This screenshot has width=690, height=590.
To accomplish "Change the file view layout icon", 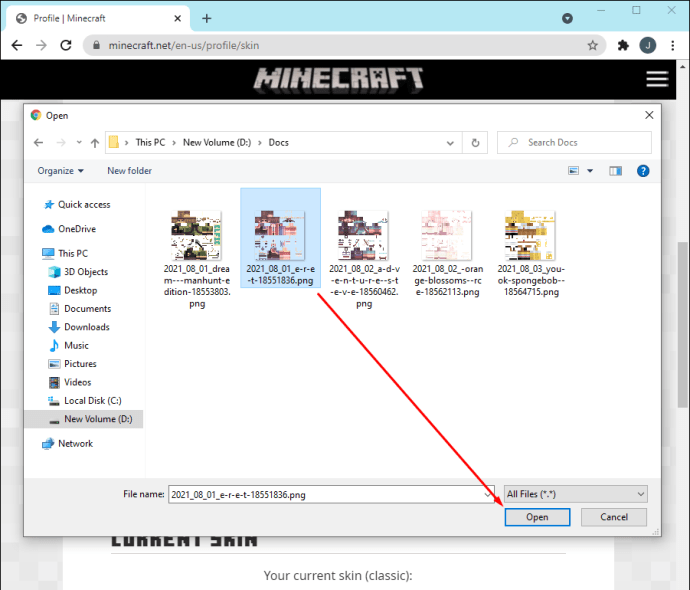I will coord(573,171).
